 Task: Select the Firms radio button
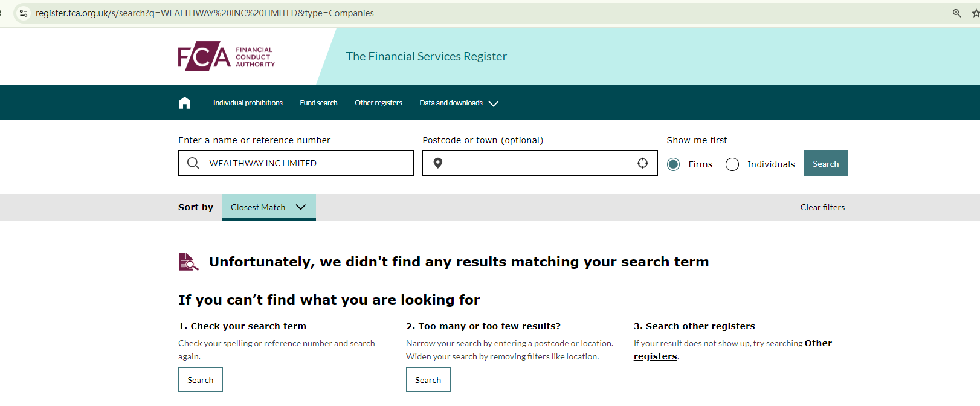pos(674,164)
